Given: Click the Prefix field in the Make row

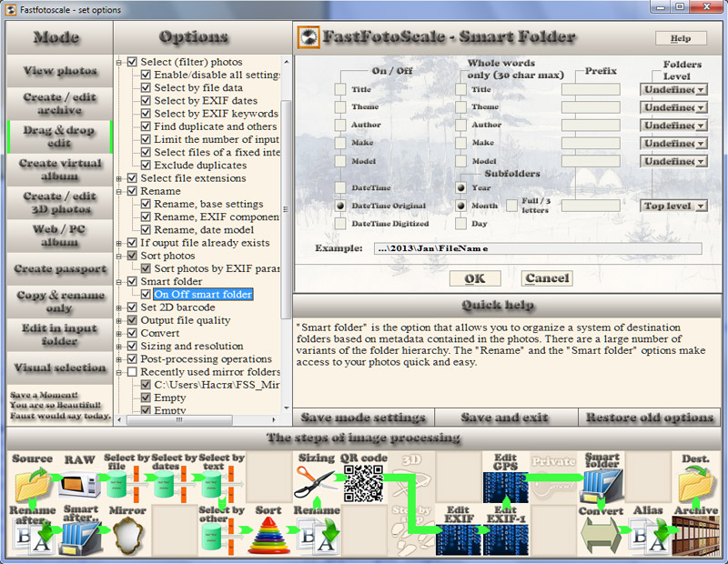Looking at the screenshot, I should [x=591, y=143].
